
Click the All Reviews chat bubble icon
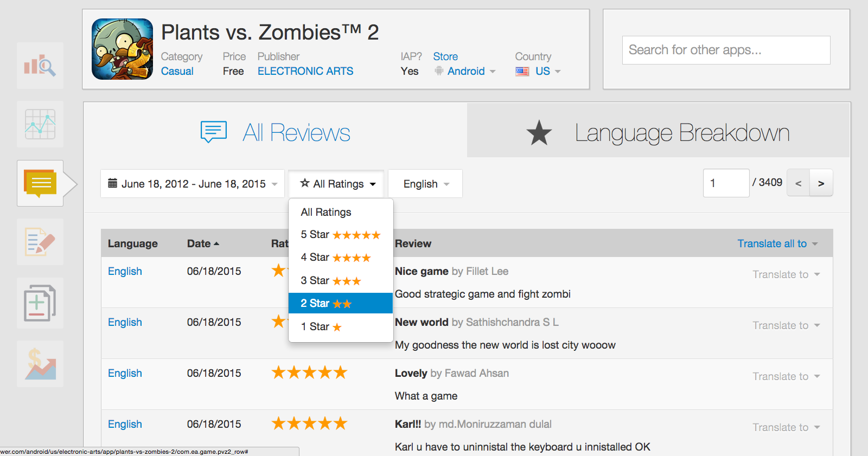tap(214, 132)
